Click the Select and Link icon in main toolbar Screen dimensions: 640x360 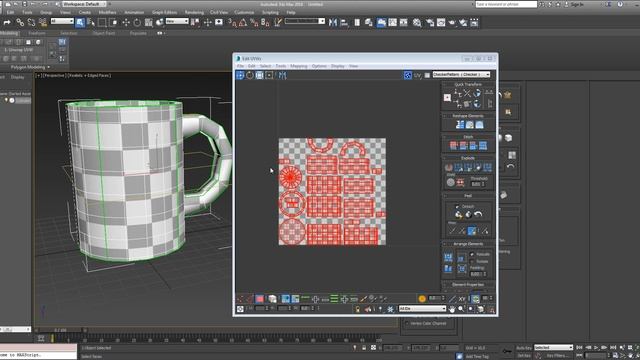20,22
